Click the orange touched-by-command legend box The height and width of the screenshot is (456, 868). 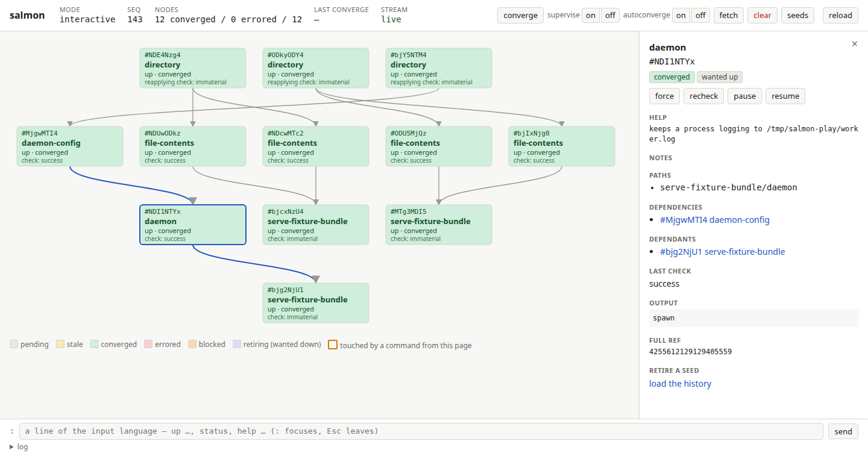333,345
